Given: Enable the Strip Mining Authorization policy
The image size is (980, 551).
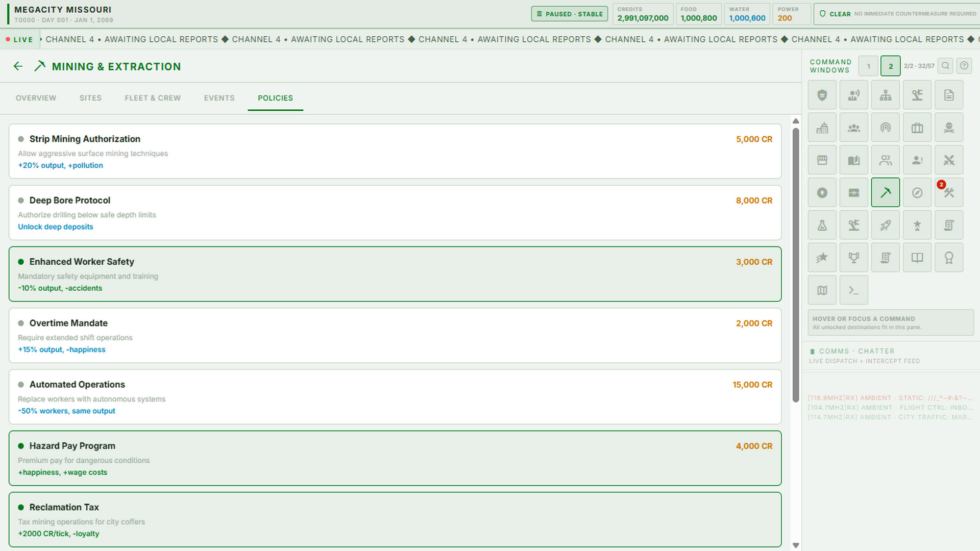Looking at the screenshot, I should [x=395, y=152].
